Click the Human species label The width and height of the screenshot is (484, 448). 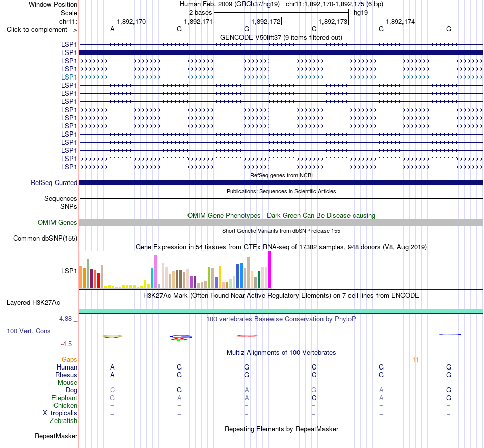point(67,367)
